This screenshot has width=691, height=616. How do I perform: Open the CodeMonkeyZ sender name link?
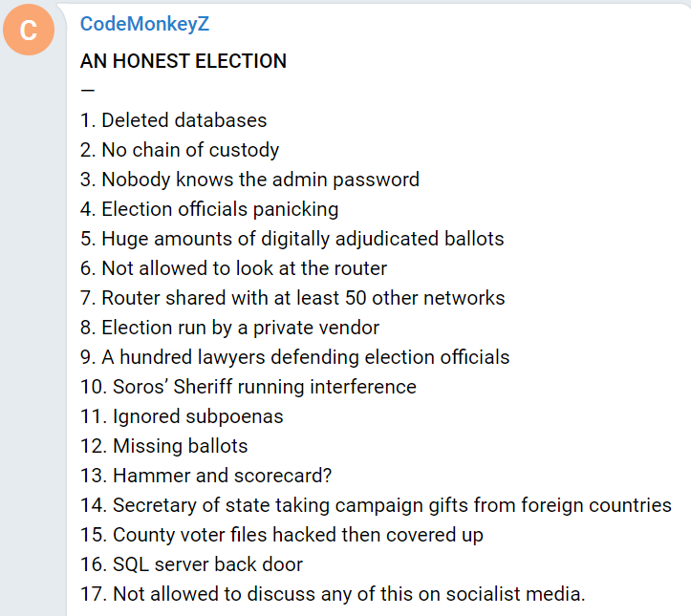[x=144, y=24]
